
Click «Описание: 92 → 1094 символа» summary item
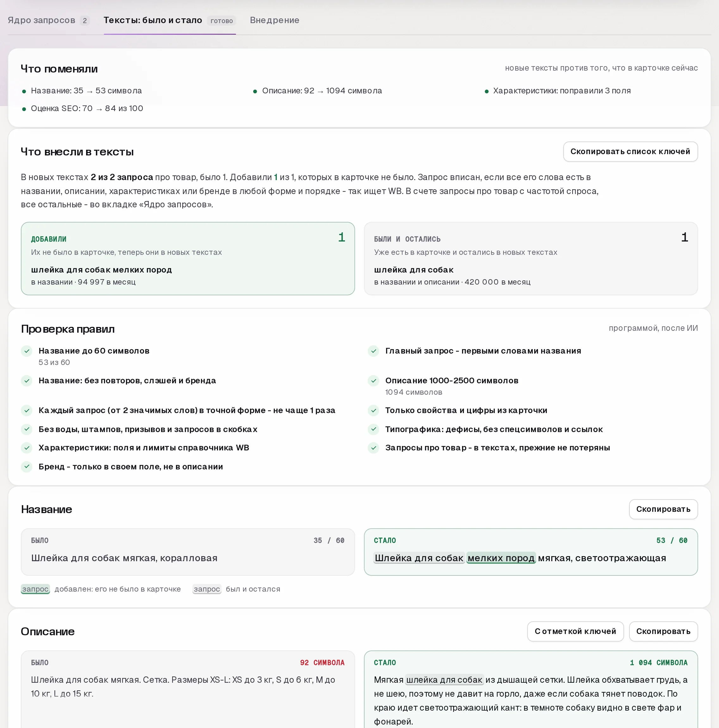point(322,91)
